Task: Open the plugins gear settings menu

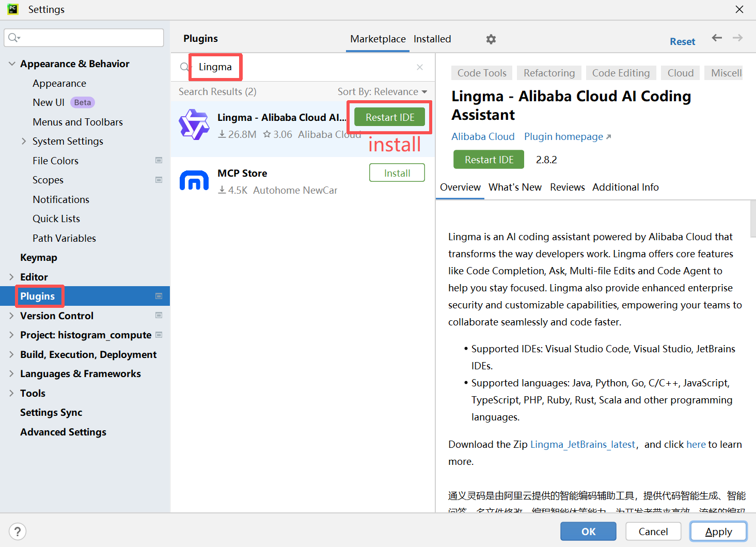Action: point(491,39)
